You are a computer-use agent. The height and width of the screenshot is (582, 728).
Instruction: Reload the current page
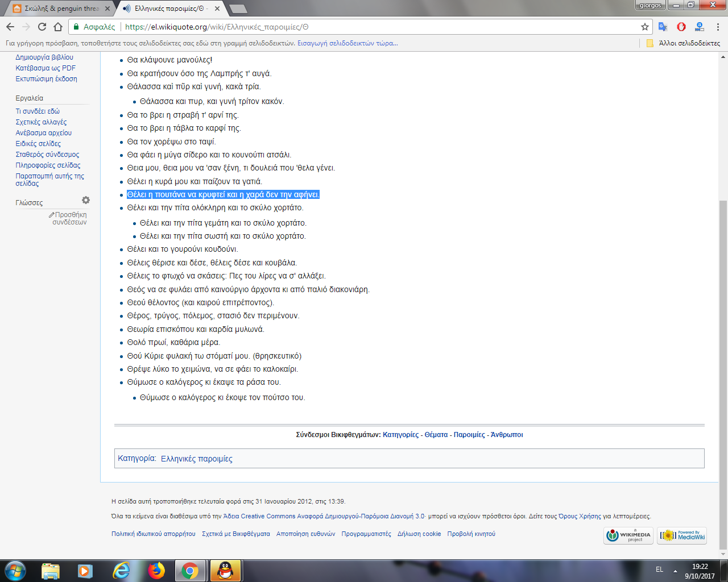pyautogui.click(x=42, y=27)
